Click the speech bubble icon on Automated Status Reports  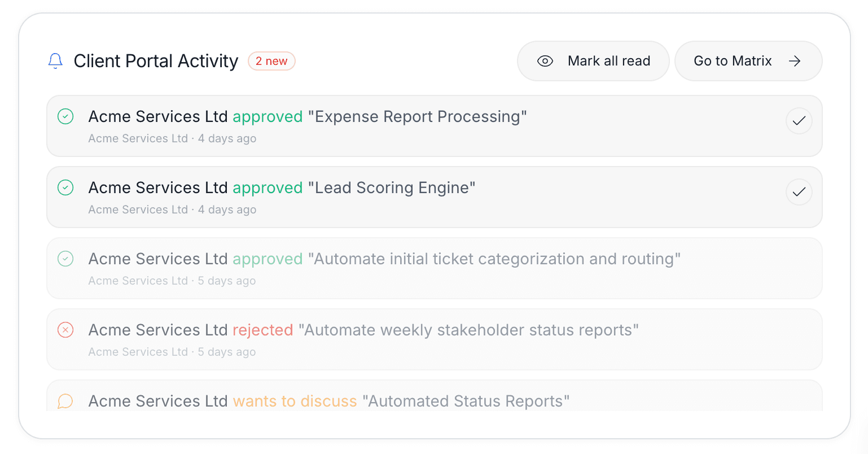click(65, 401)
